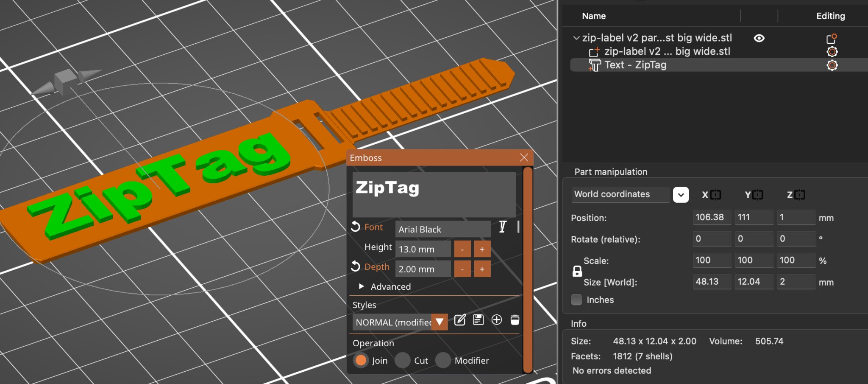Click the Z axis mirror icon
The width and height of the screenshot is (868, 384).
(x=800, y=195)
